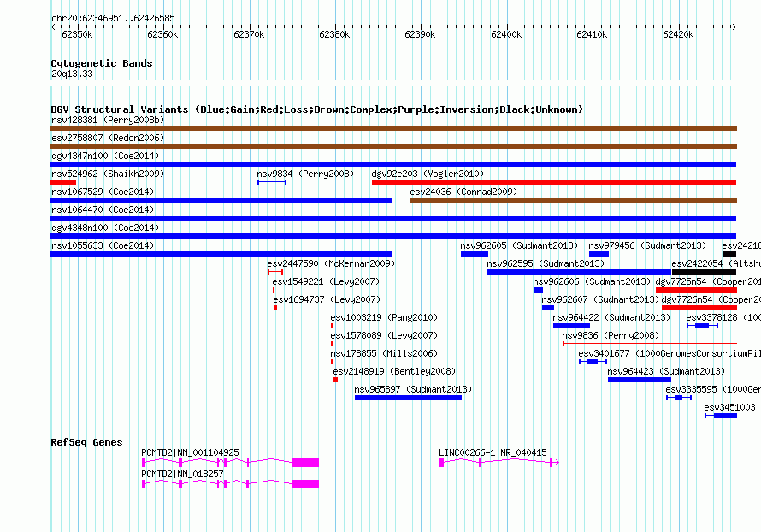Select esv1578089 (Levy2007) red marker
The width and height of the screenshot is (761, 532).
[332, 344]
